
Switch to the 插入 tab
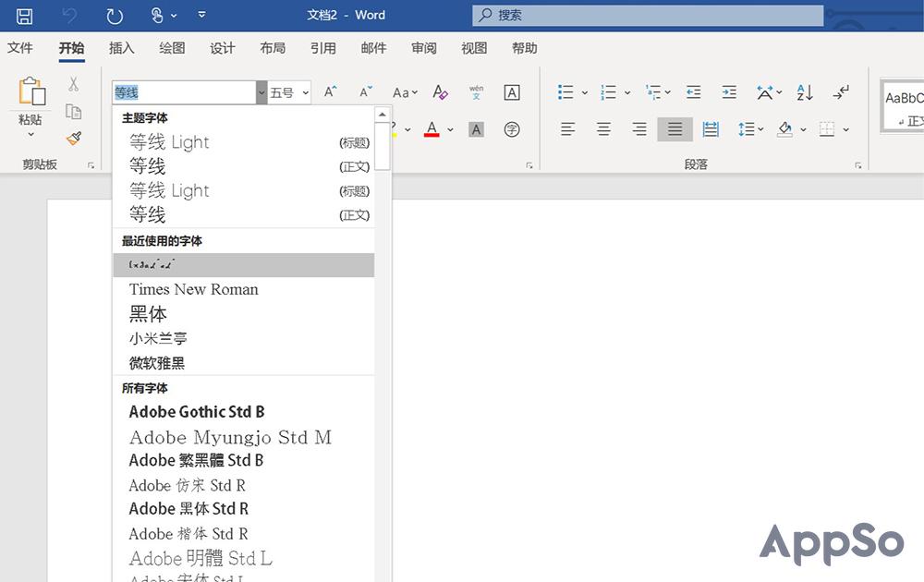(121, 48)
